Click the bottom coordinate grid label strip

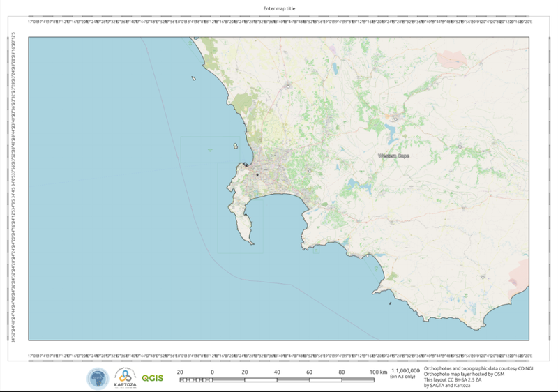point(279,356)
